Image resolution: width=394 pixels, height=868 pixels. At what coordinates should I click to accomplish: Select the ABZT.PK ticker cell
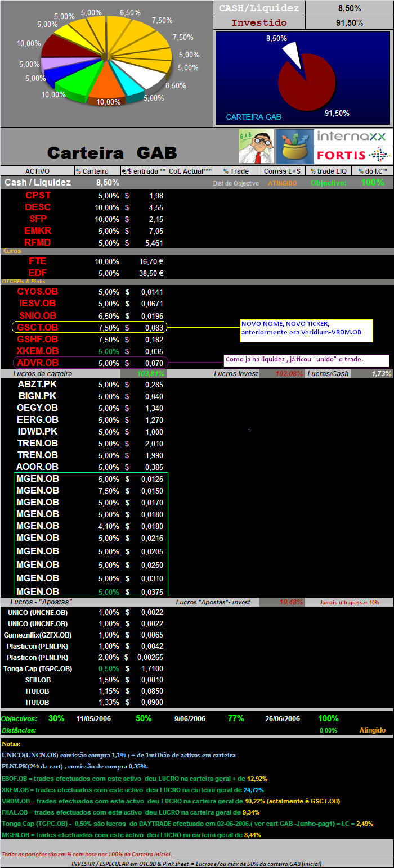tap(38, 384)
